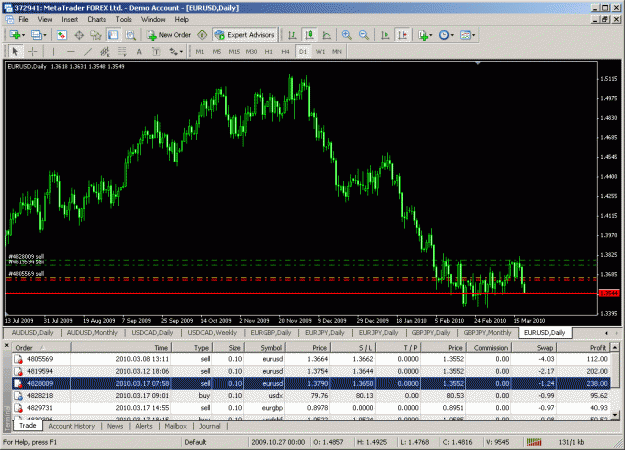Image resolution: width=625 pixels, height=450 pixels.
Task: Switch to the USDCAD,Weekly chart tab
Action: (212, 332)
